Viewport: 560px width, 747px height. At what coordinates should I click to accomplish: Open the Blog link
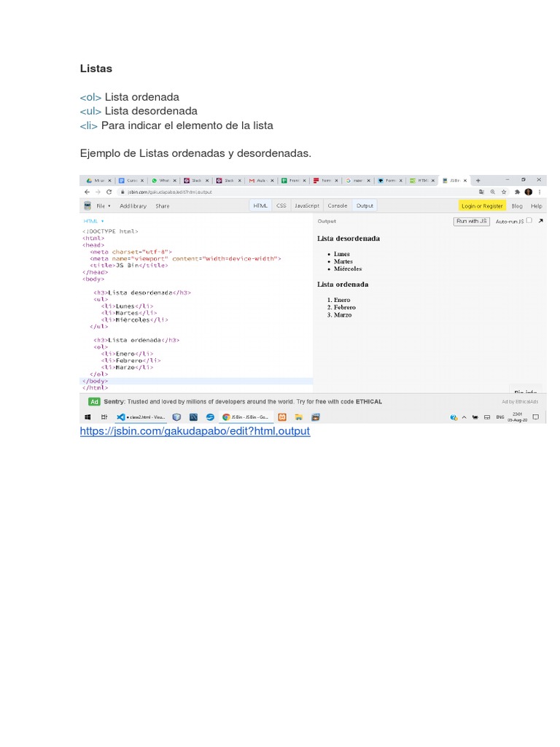(517, 206)
